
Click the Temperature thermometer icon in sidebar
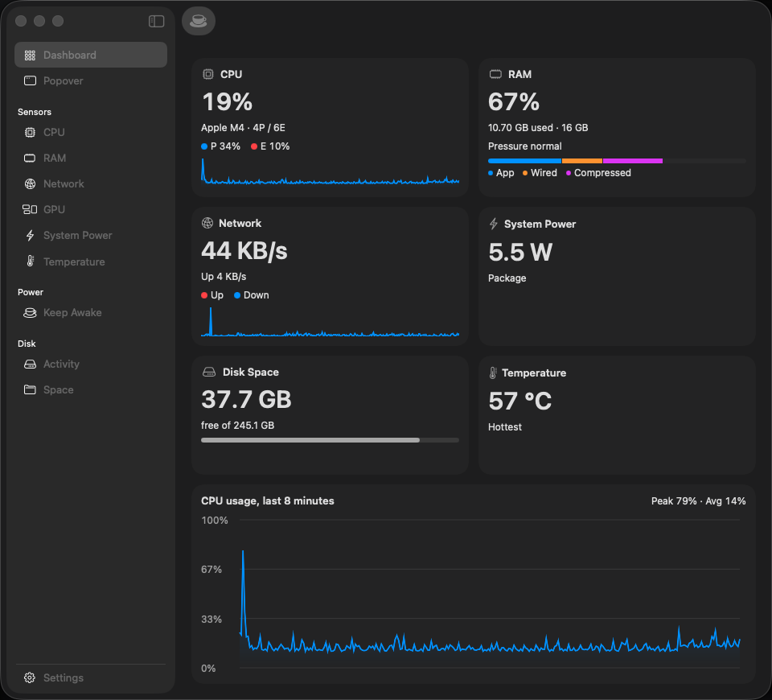click(30, 261)
